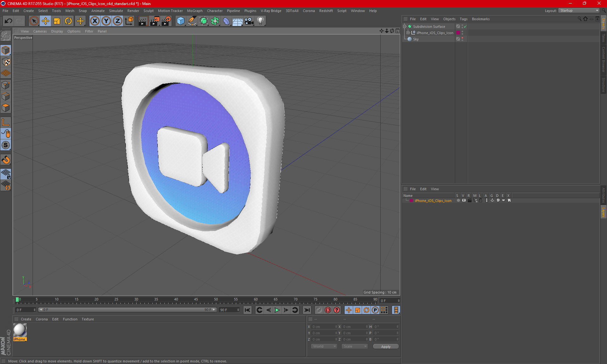607x364 pixels.
Task: Open the Scale dropdown in coordinates
Action: tap(355, 346)
